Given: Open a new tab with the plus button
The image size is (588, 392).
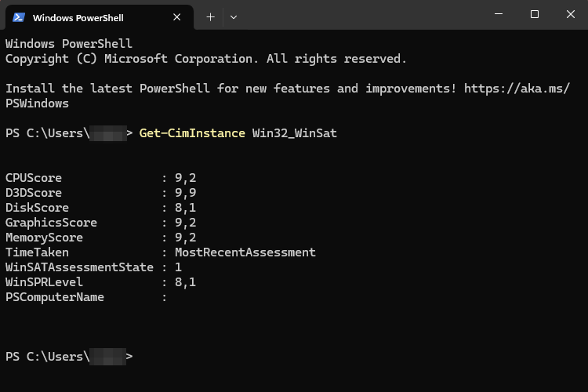Looking at the screenshot, I should coord(210,17).
